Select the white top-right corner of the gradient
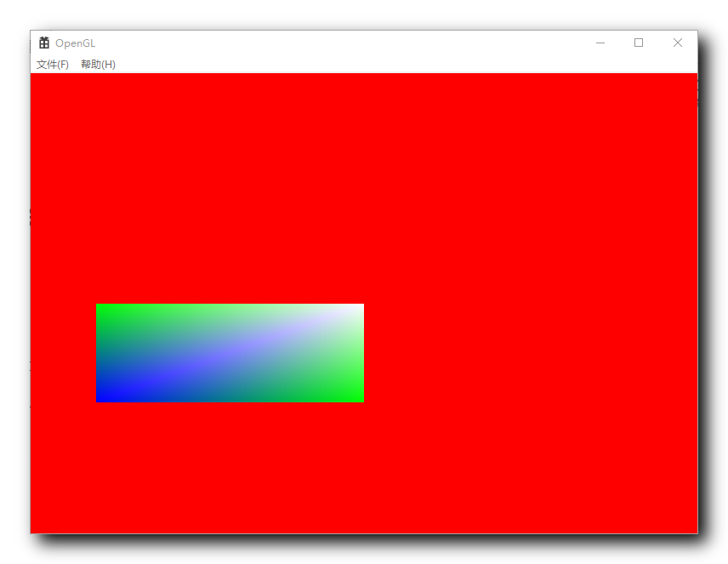This screenshot has height=564, width=728. point(359,308)
